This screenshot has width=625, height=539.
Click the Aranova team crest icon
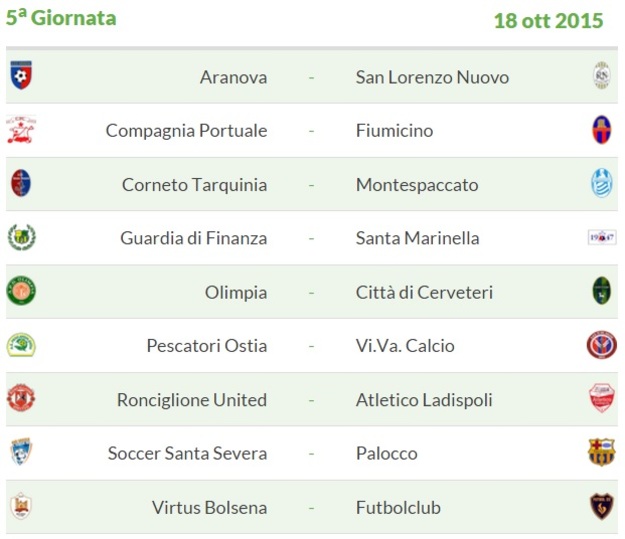pos(21,75)
